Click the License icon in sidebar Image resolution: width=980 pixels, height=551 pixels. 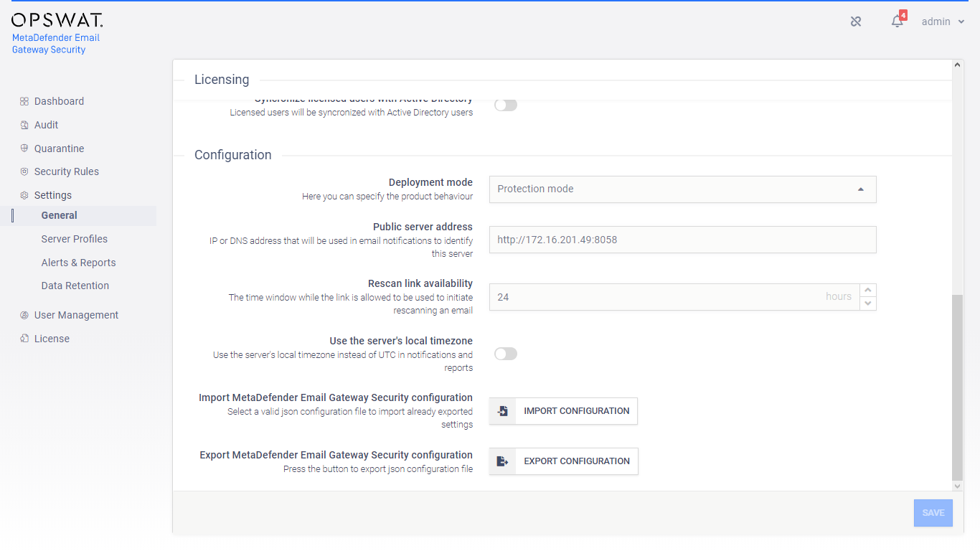24,339
